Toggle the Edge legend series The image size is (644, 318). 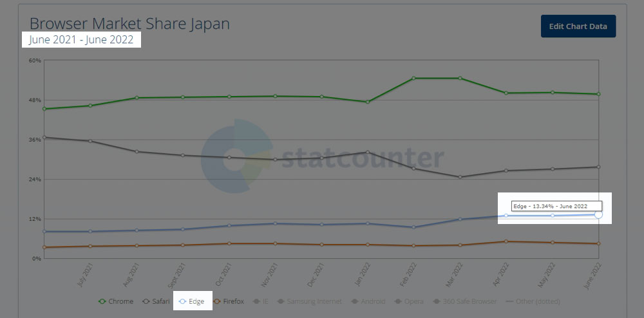pos(192,302)
